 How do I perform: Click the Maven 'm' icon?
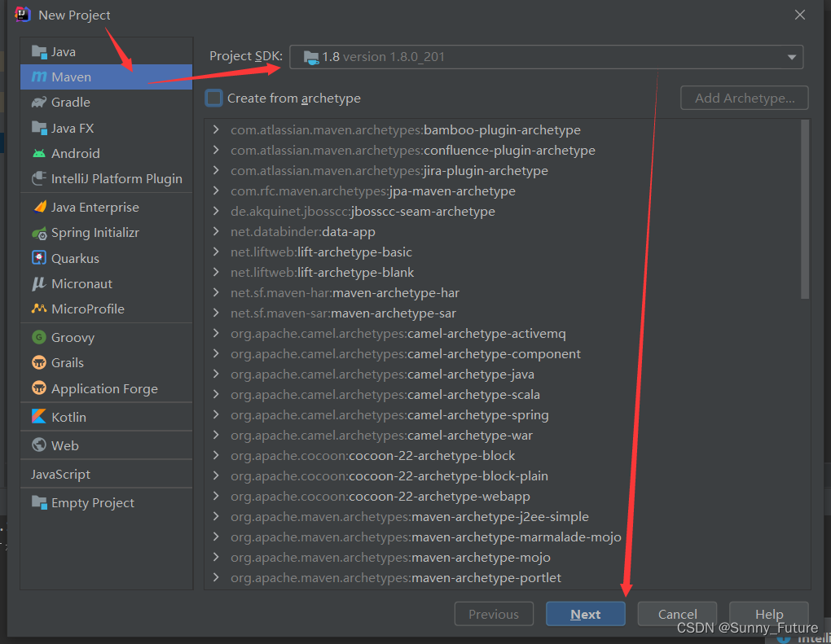39,77
